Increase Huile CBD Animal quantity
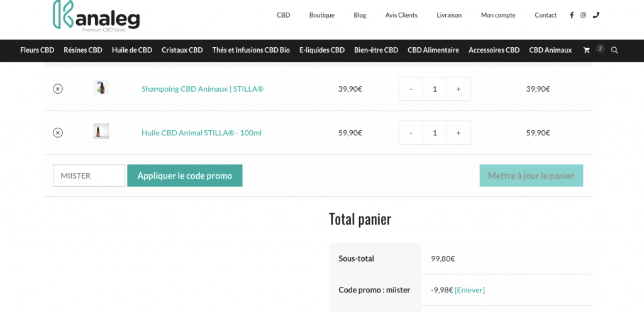The height and width of the screenshot is (312, 644). [458, 133]
